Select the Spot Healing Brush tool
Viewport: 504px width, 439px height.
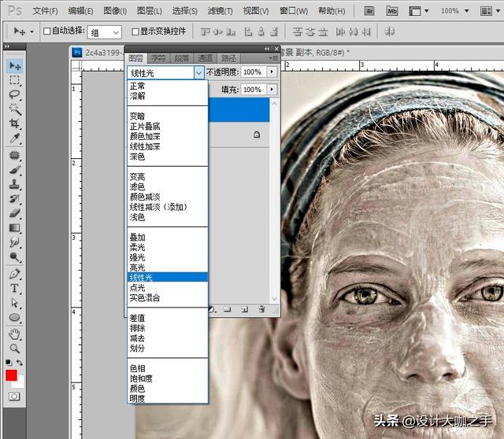tap(15, 156)
